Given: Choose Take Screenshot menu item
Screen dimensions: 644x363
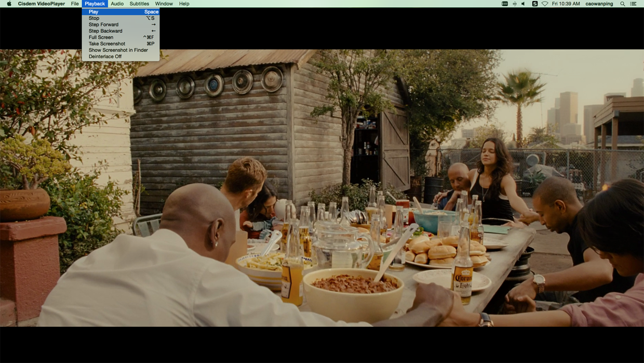Looking at the screenshot, I should [120, 44].
